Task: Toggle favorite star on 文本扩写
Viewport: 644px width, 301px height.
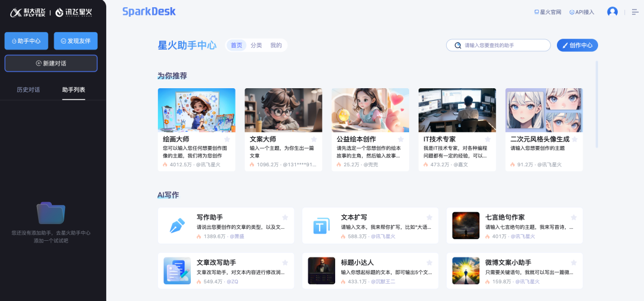Action: pos(429,217)
